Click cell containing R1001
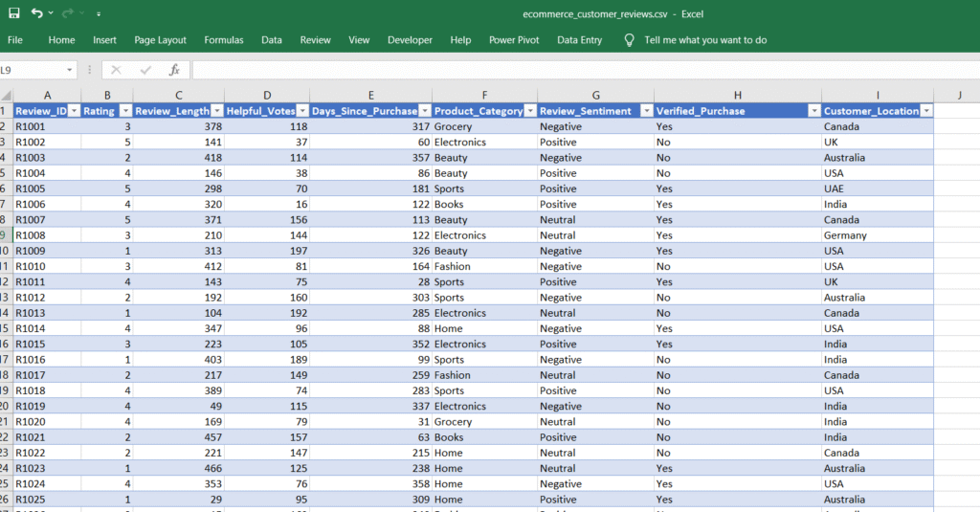This screenshot has height=512, width=980. 47,126
